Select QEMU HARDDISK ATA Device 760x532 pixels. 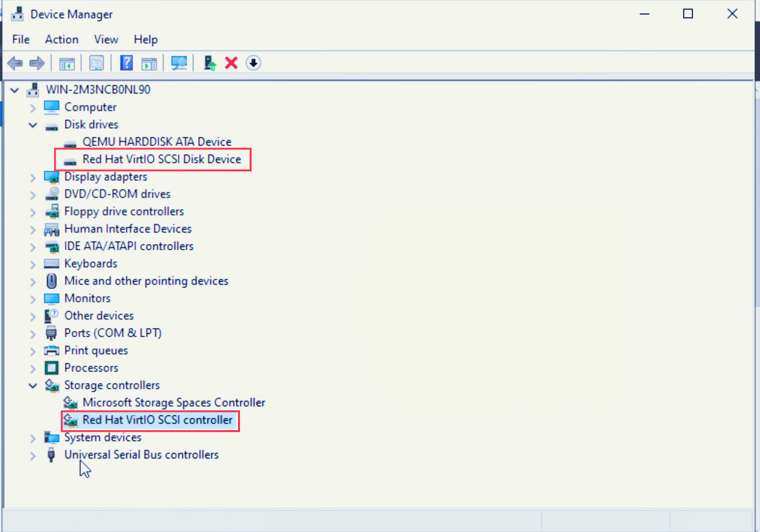pyautogui.click(x=156, y=142)
